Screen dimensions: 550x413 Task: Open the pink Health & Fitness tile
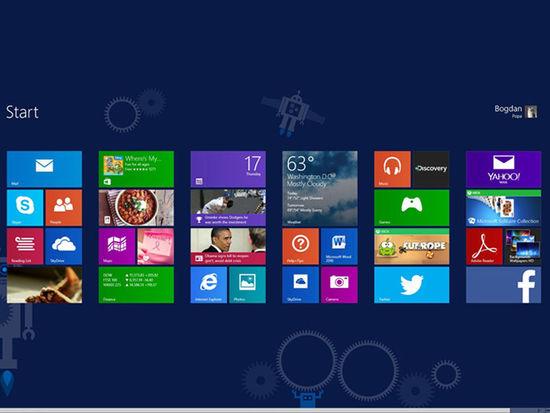click(155, 246)
